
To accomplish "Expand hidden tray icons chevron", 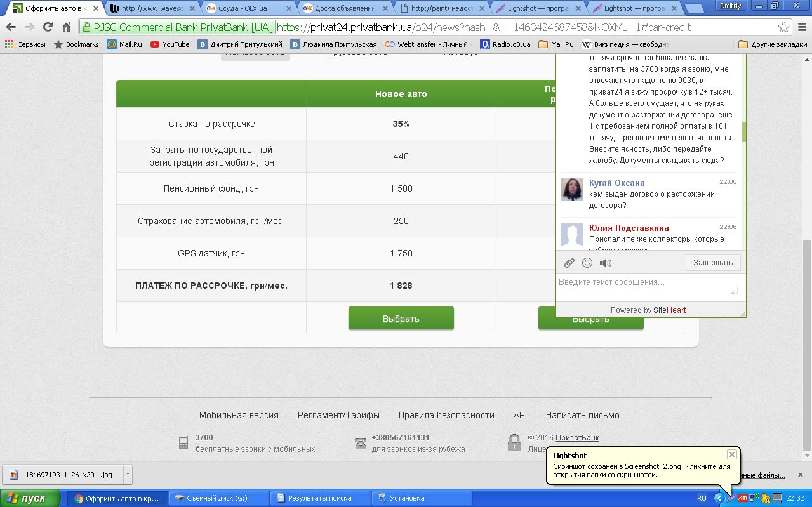I will coord(719,498).
